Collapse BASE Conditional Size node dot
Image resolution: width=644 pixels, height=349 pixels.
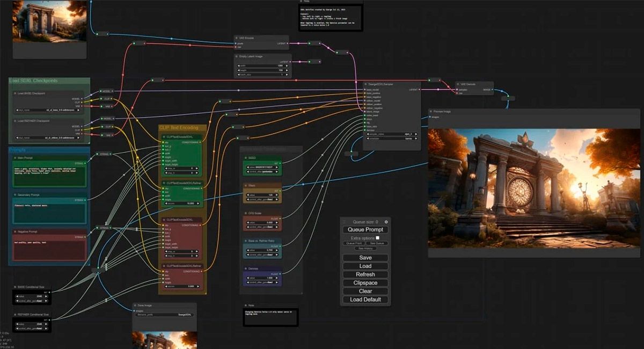click(x=16, y=287)
